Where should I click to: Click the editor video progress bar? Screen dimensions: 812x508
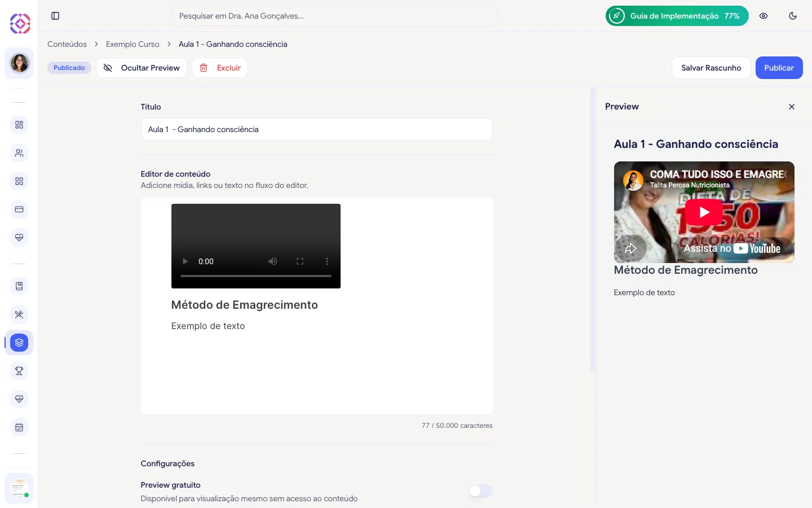pos(256,276)
